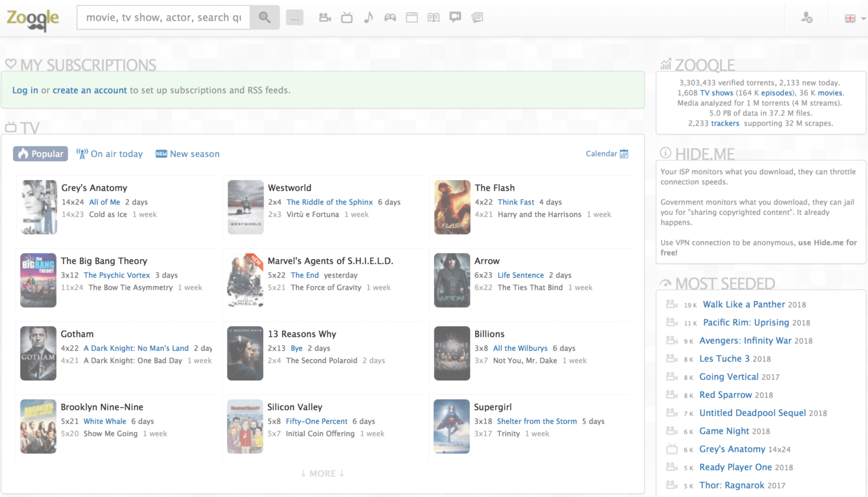
Task: Click movie icon beside Pacific Rim: Uprising
Action: (x=672, y=322)
